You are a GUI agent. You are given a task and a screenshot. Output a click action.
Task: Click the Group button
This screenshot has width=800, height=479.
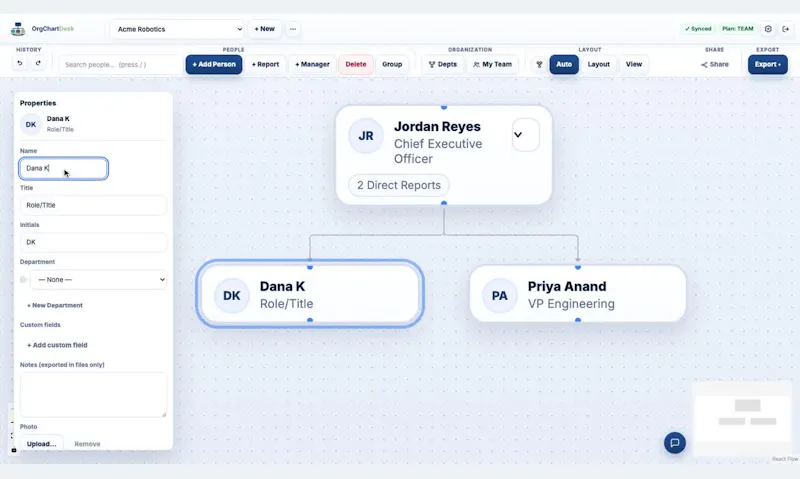tap(392, 64)
